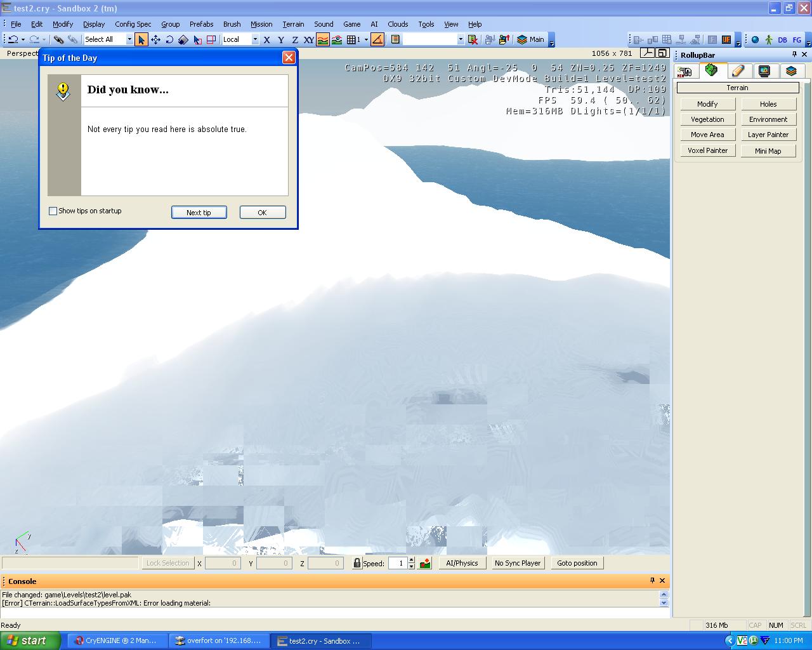The image size is (812, 650).
Task: Click the blue sphere icon in toolbar
Action: tap(755, 39)
